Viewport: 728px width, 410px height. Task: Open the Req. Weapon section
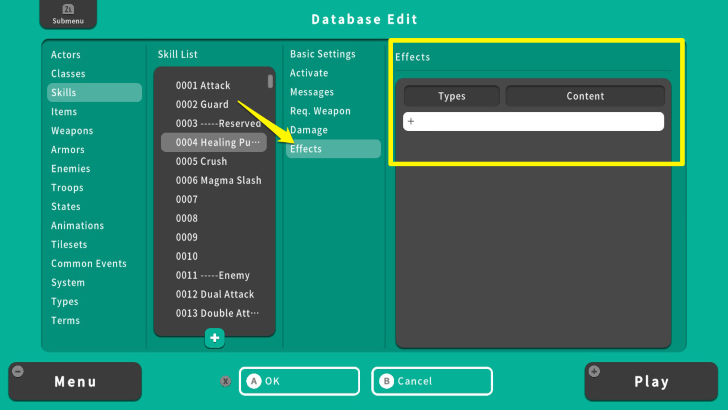[320, 111]
